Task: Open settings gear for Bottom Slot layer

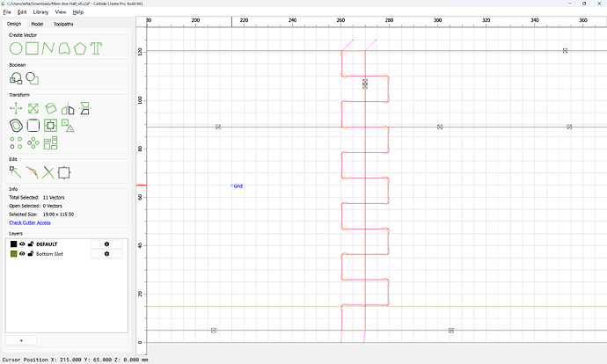Action: [106, 254]
